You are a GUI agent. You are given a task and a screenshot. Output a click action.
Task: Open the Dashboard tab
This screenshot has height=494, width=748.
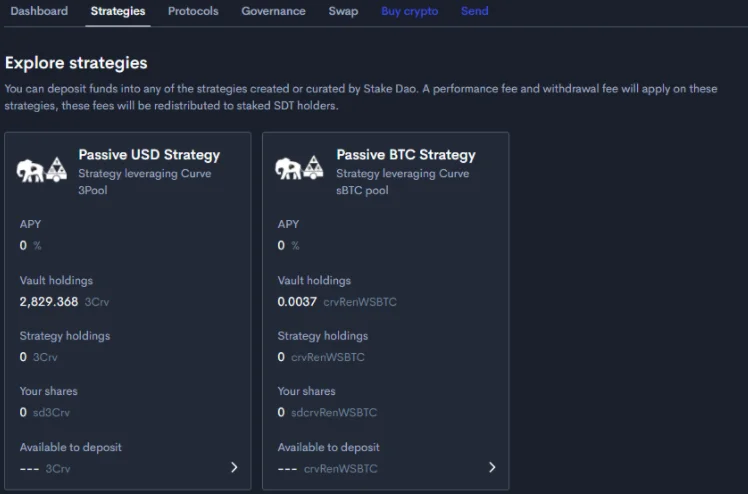[x=39, y=11]
